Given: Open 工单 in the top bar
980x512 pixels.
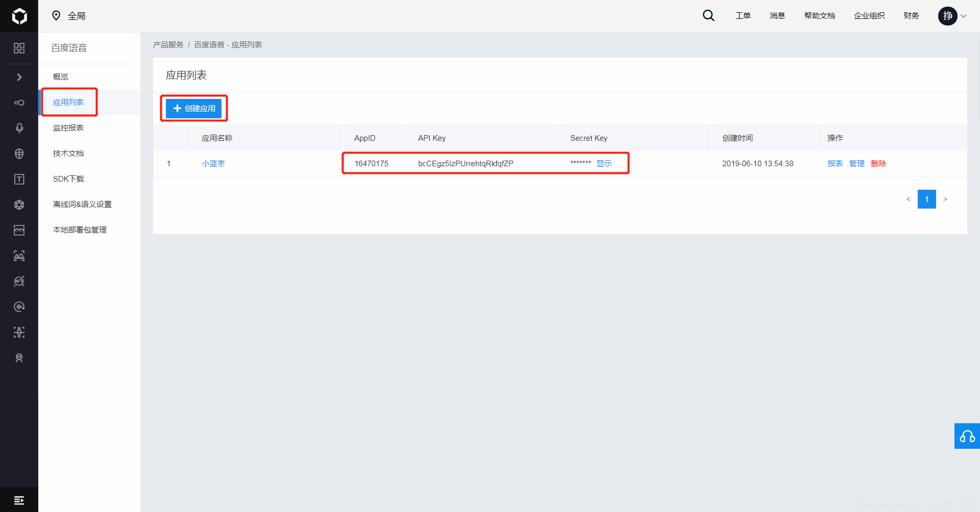Looking at the screenshot, I should [x=743, y=16].
